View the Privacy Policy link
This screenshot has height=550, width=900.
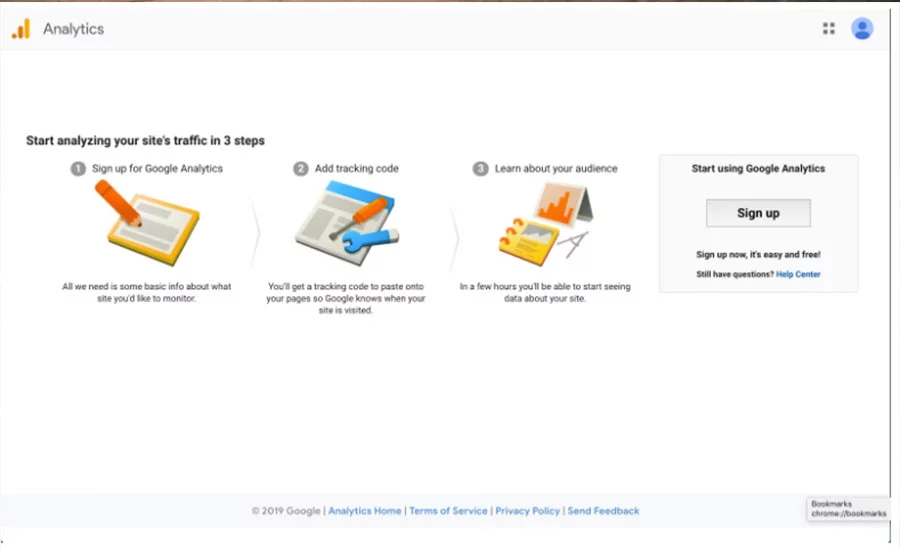point(527,511)
